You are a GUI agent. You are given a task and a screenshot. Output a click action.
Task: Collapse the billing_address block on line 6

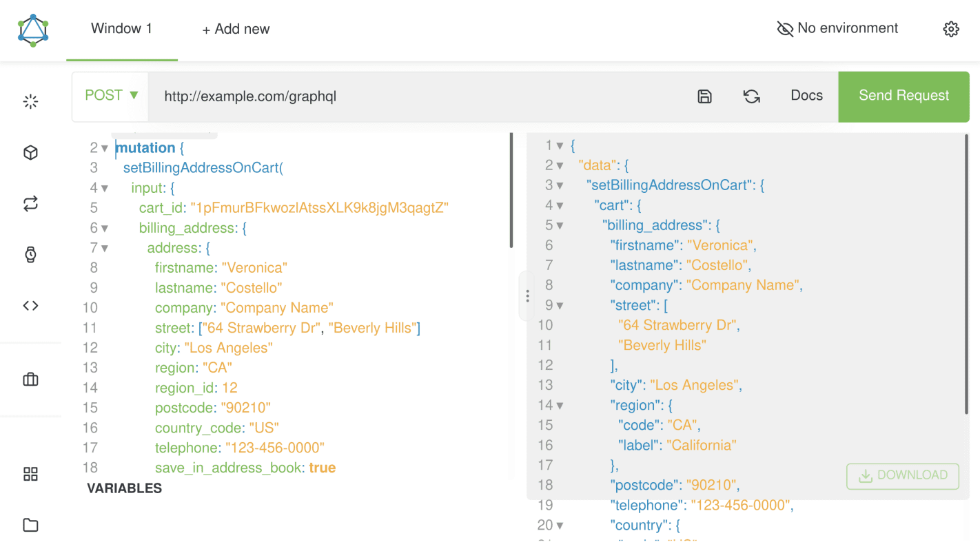click(105, 228)
